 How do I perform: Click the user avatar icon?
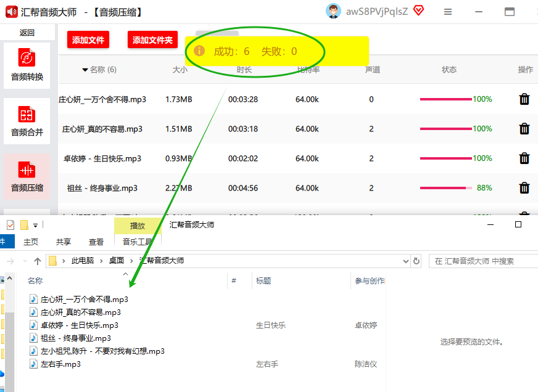click(334, 11)
